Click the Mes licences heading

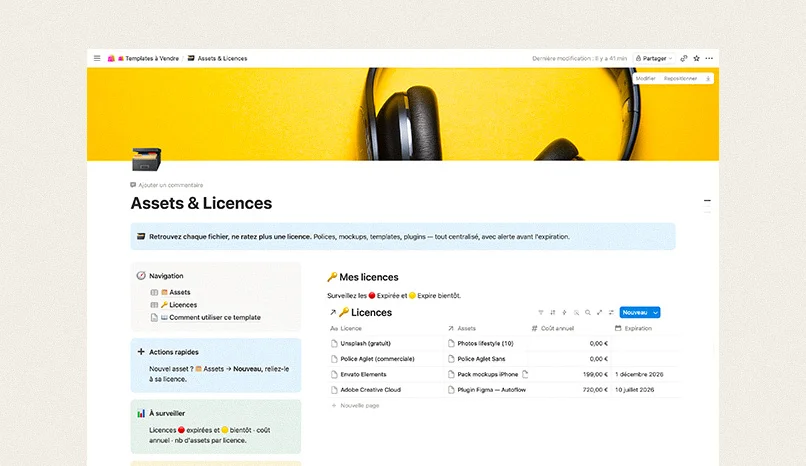click(x=363, y=277)
